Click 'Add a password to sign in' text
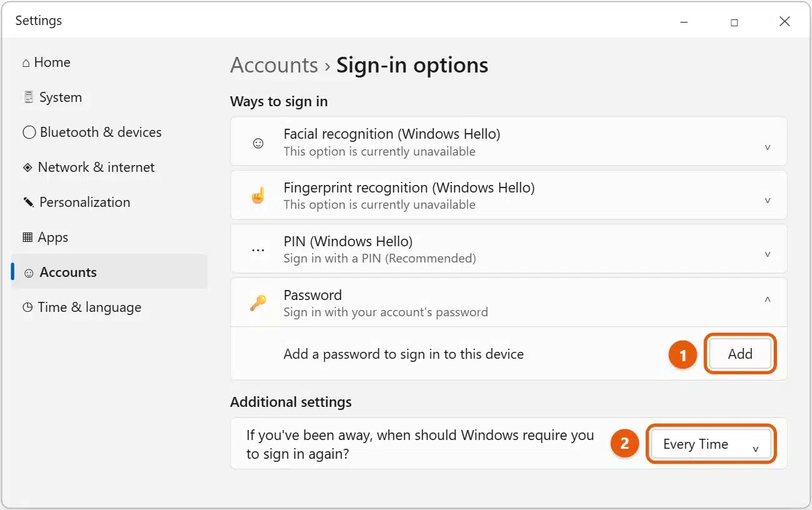The image size is (812, 510). click(x=403, y=354)
